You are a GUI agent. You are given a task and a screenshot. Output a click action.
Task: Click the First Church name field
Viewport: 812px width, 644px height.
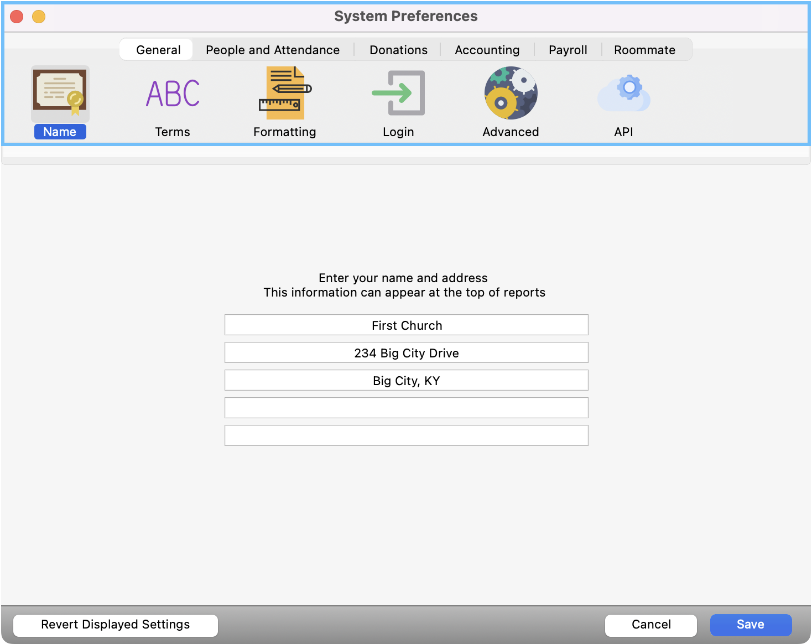tap(406, 325)
